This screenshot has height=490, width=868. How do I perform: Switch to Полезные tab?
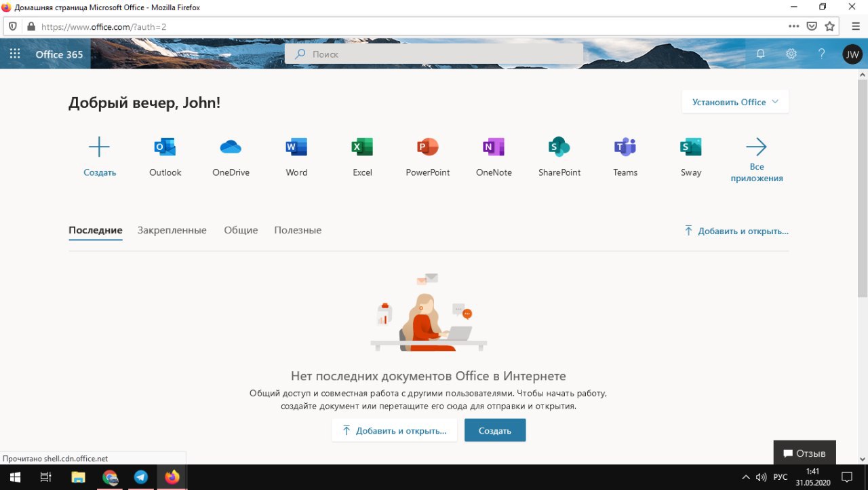[x=298, y=230]
